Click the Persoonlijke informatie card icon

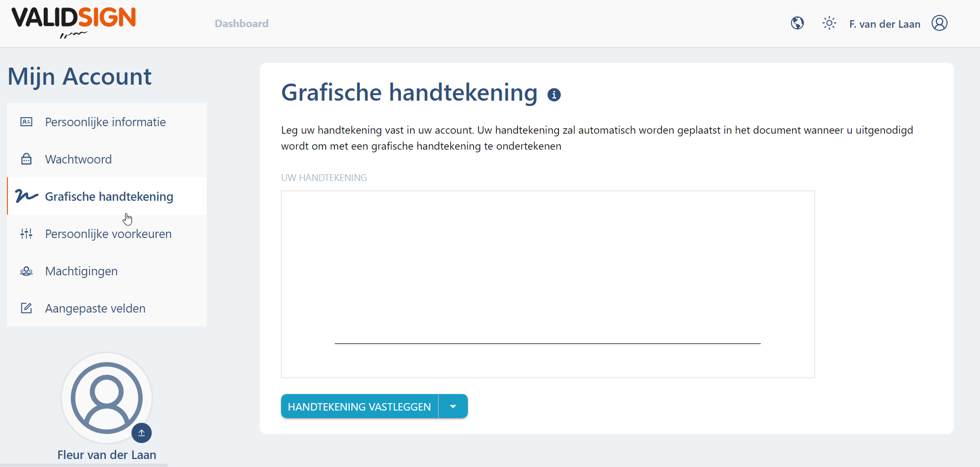pyautogui.click(x=26, y=122)
